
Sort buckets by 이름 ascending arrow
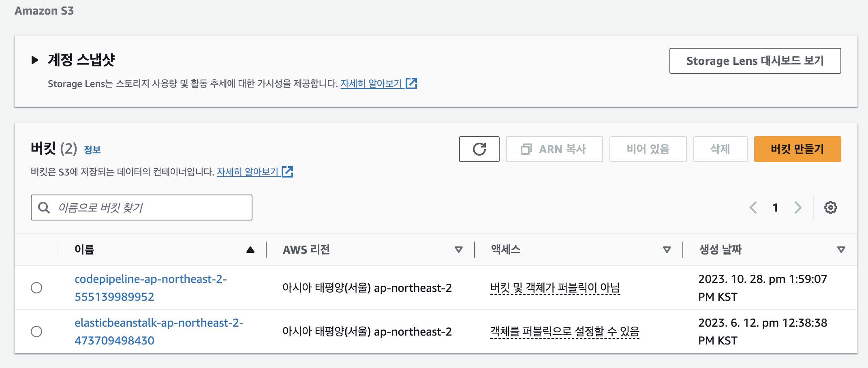pos(250,249)
